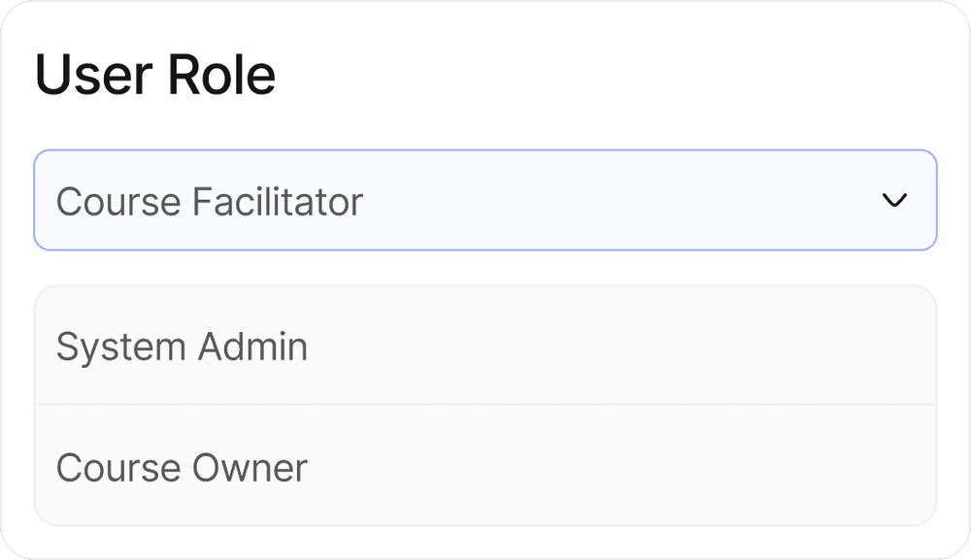Click the System Admin text
The height and width of the screenshot is (560, 971).
pyautogui.click(x=183, y=346)
